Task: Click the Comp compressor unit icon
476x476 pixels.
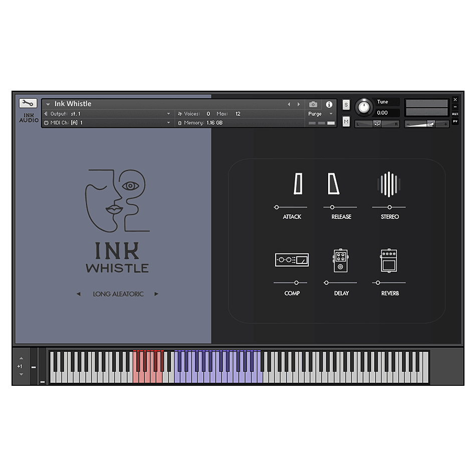Action: (292, 260)
